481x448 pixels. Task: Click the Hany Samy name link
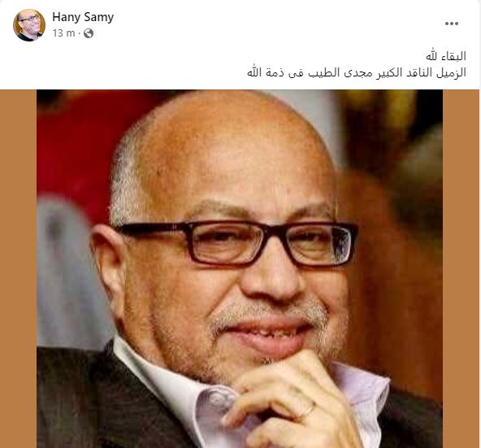coord(83,17)
